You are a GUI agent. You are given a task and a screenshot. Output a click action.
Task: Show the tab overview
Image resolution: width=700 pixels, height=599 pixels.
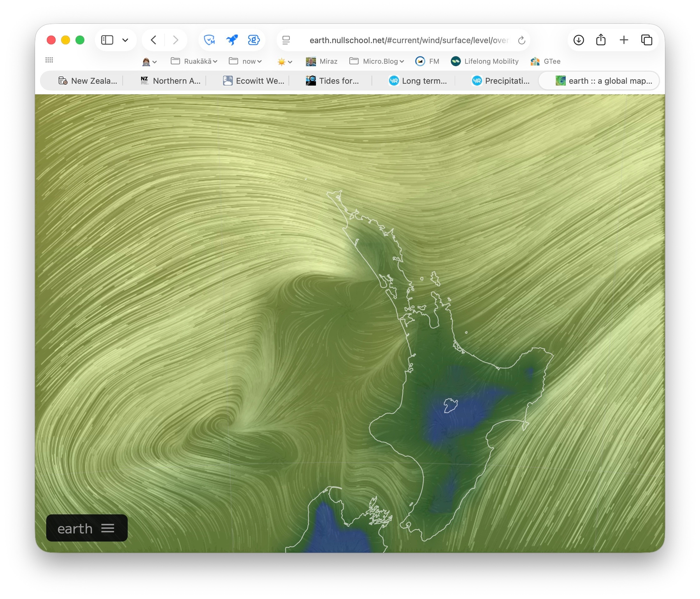point(646,40)
